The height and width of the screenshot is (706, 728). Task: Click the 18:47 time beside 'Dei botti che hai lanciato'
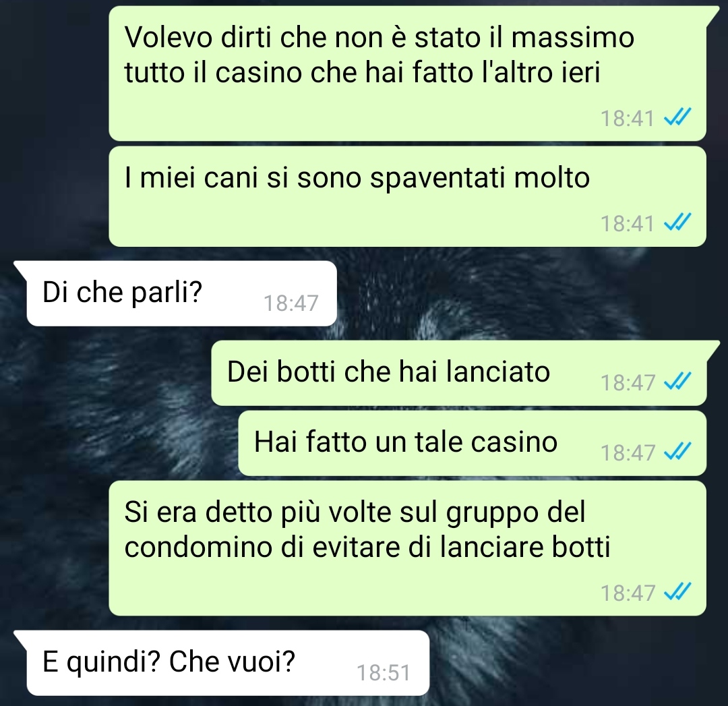point(628,383)
